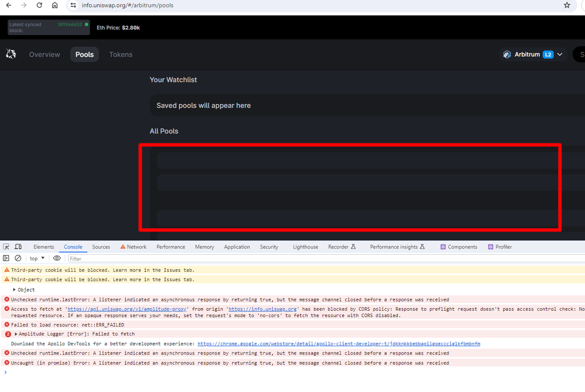The width and height of the screenshot is (585, 392).
Task: Click the console prompt arrow
Action: pyautogui.click(x=5, y=372)
